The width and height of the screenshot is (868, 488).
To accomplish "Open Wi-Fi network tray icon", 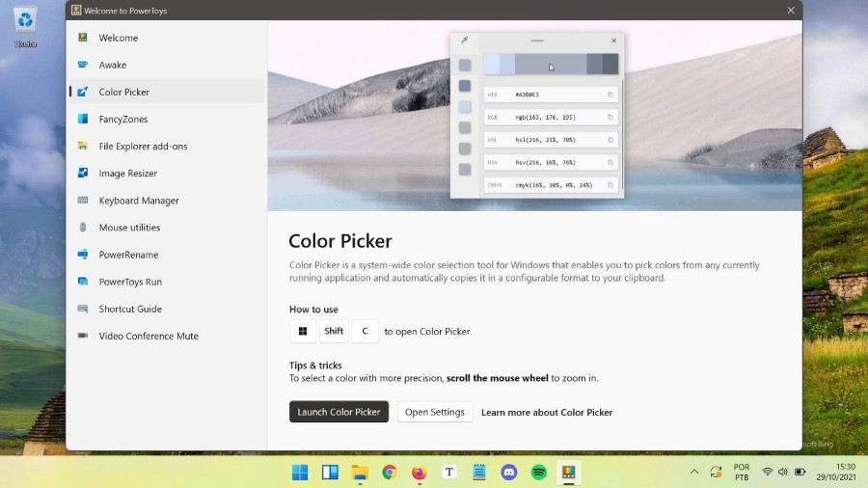I will 768,472.
